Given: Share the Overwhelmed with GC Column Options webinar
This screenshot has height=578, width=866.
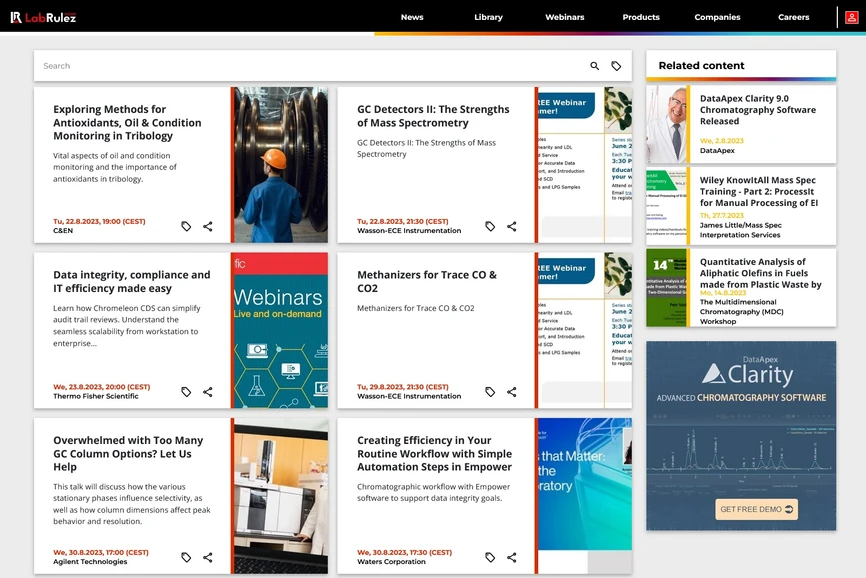Looking at the screenshot, I should coord(208,558).
